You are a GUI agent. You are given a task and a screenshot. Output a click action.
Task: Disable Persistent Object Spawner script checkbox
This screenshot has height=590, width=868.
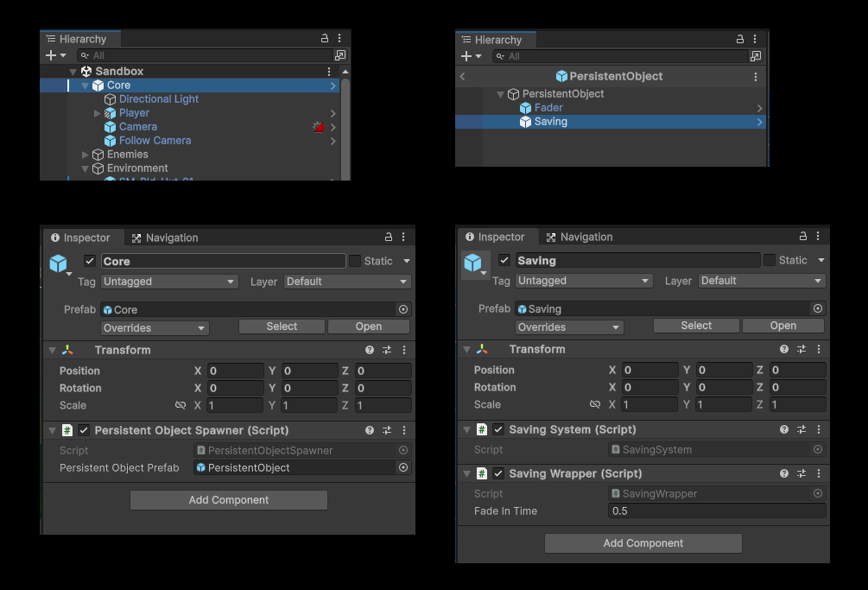click(84, 430)
